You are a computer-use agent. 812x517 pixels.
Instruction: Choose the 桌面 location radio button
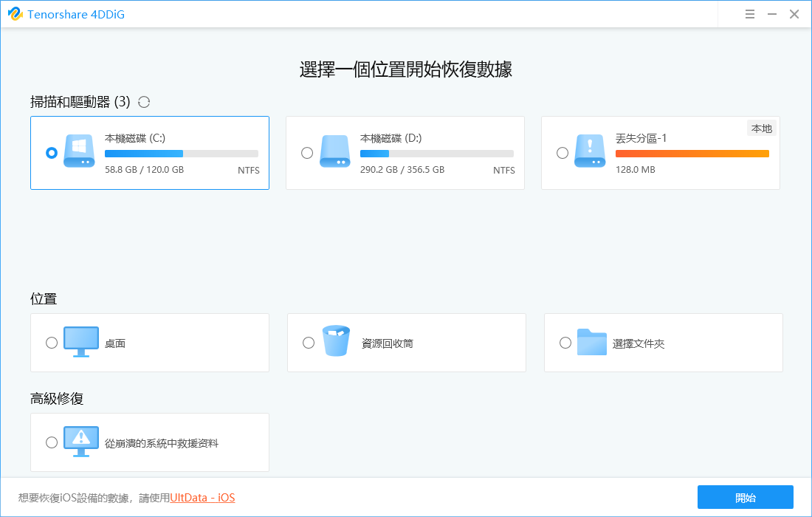pyautogui.click(x=52, y=343)
